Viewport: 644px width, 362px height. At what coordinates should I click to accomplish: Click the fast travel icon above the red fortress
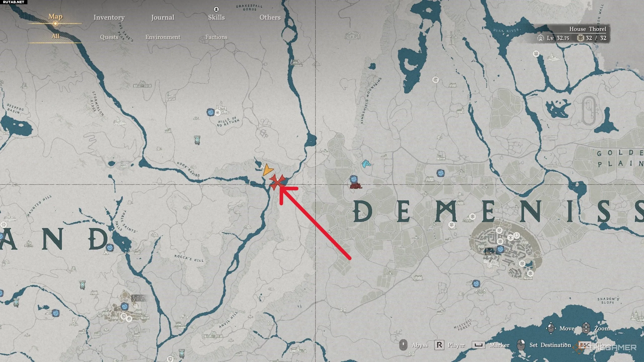tap(354, 179)
